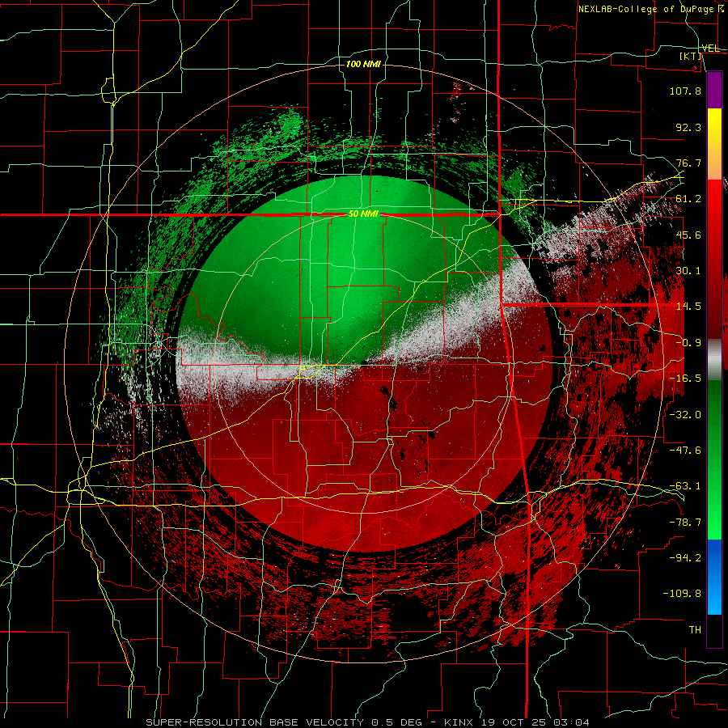This screenshot has height=728, width=728.
Task: Select the 107.8 scale value
Action: click(x=685, y=91)
